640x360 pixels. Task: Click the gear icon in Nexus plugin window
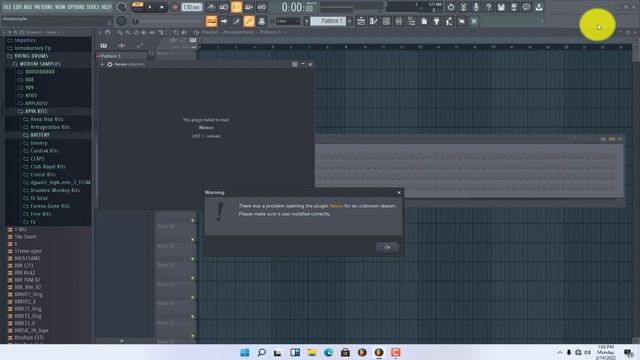click(x=110, y=64)
